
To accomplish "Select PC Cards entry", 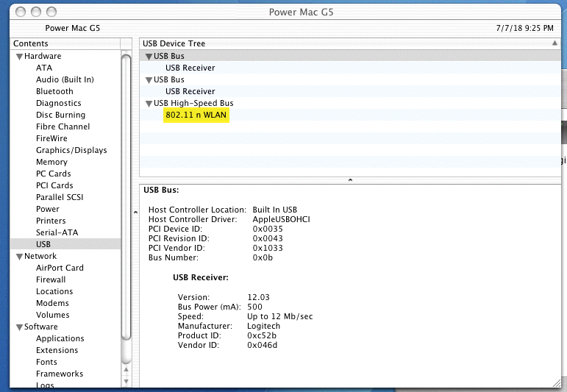I will click(54, 174).
